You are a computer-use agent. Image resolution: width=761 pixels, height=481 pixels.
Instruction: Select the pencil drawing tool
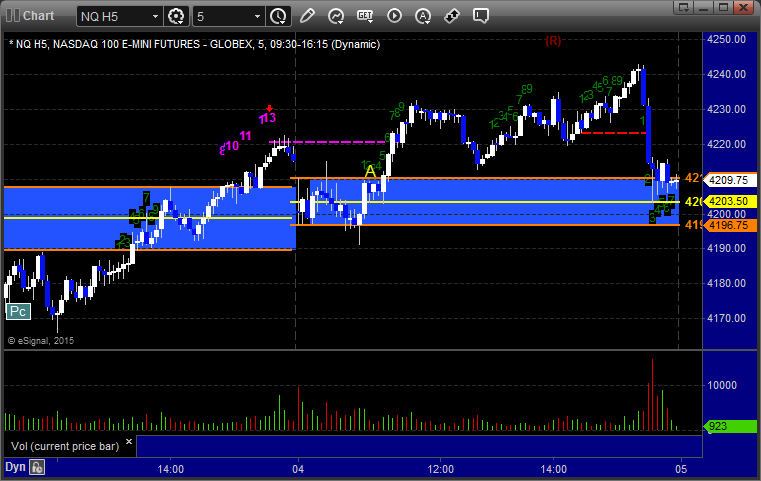pyautogui.click(x=307, y=16)
